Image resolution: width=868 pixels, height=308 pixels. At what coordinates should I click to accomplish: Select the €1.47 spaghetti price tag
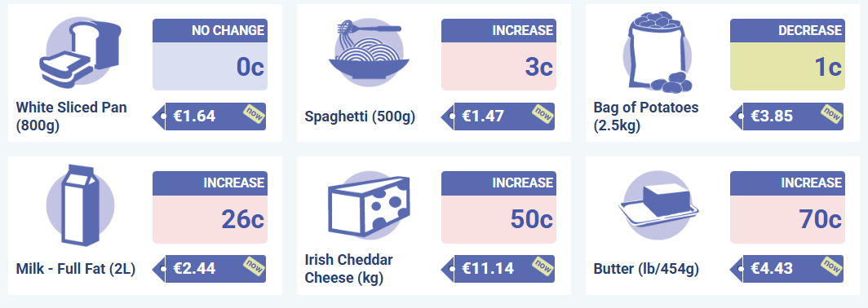click(498, 117)
